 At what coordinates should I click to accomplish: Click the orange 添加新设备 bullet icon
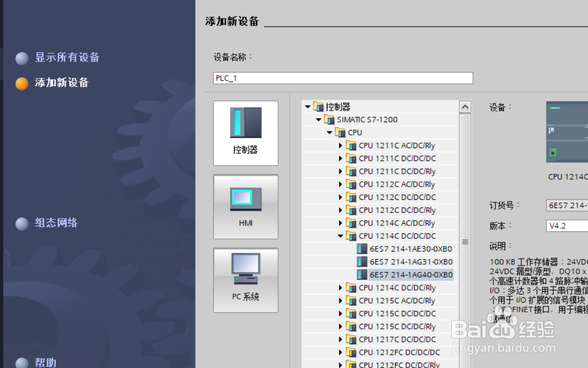[22, 83]
